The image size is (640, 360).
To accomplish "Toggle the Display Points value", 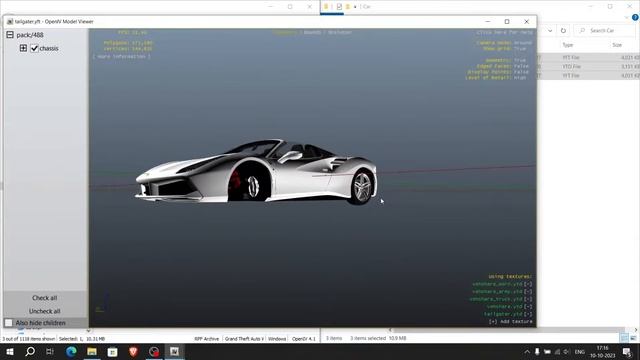I will pos(521,72).
